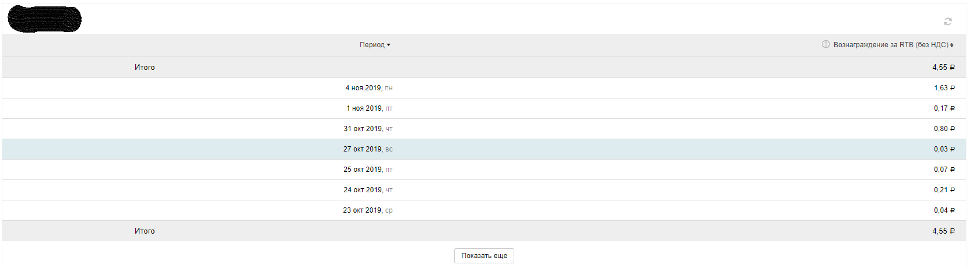Click the blacked-out logo

pyautogui.click(x=44, y=19)
